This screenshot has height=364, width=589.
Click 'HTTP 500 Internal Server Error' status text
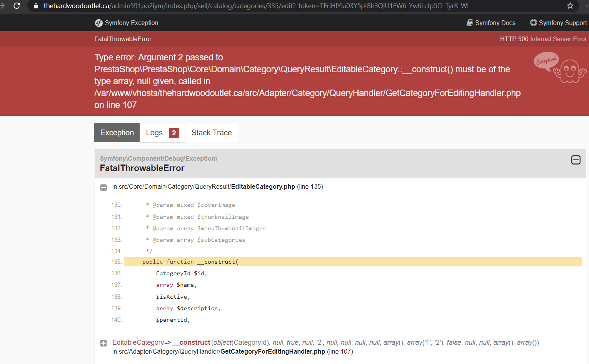[x=543, y=39]
